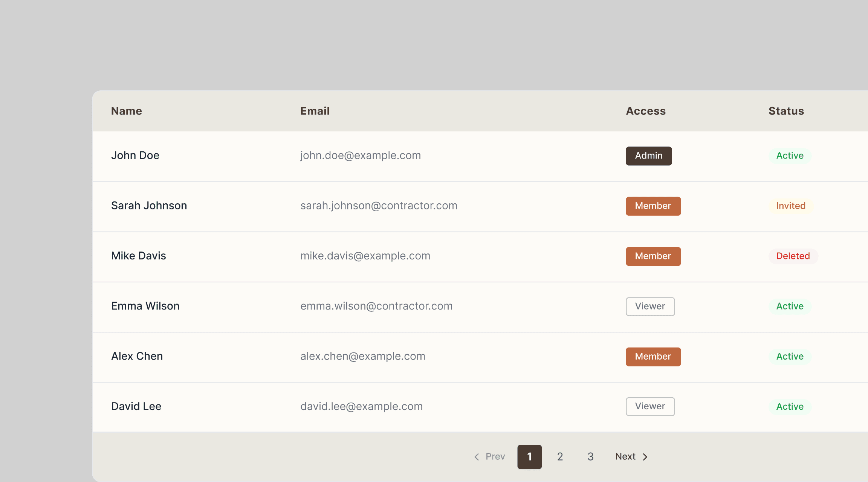The height and width of the screenshot is (482, 868).
Task: Click the Next page link
Action: click(x=626, y=457)
